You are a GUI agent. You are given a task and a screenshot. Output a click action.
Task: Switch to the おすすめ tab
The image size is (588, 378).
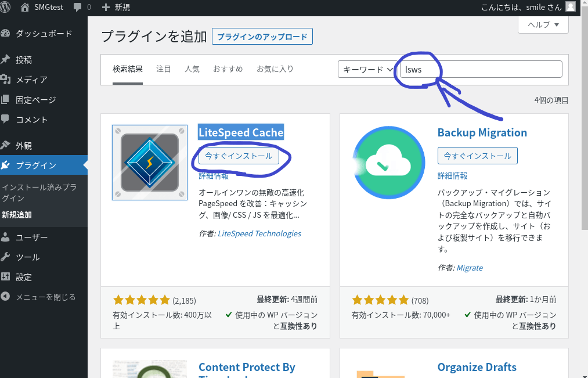tap(228, 69)
